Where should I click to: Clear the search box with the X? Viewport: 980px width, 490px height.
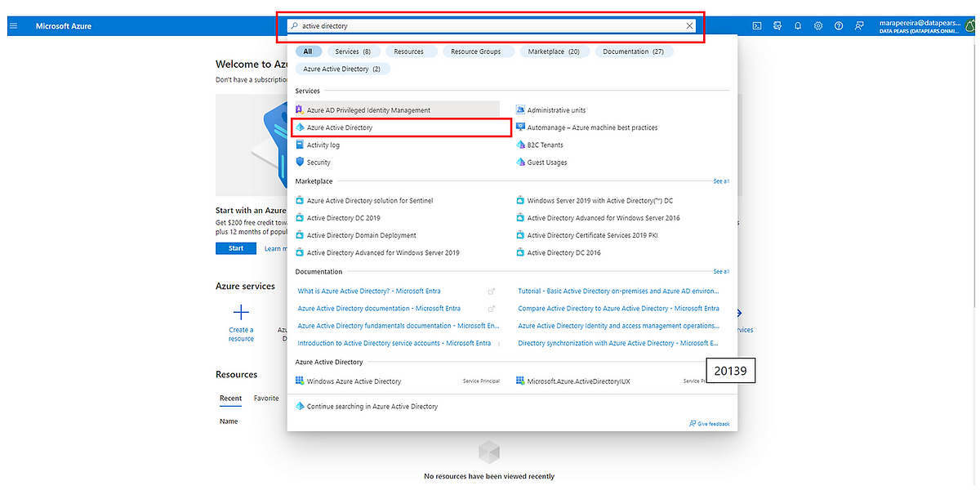(x=688, y=25)
